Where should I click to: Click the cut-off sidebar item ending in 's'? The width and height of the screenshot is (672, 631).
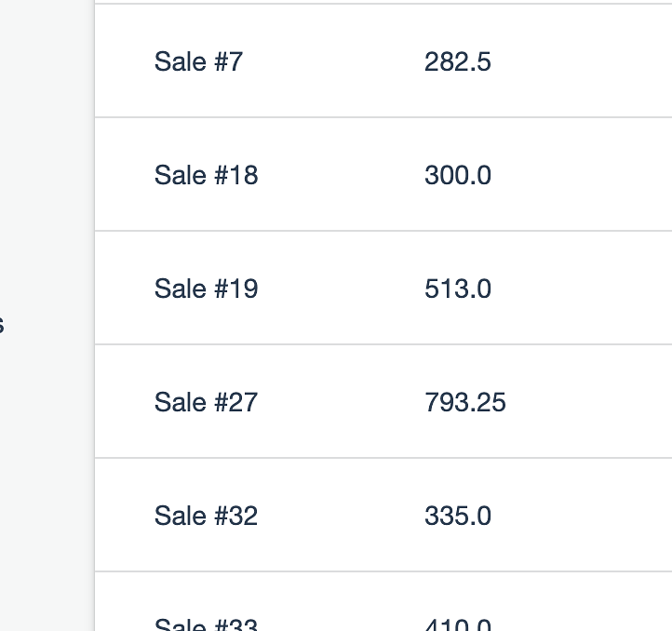pos(1,325)
